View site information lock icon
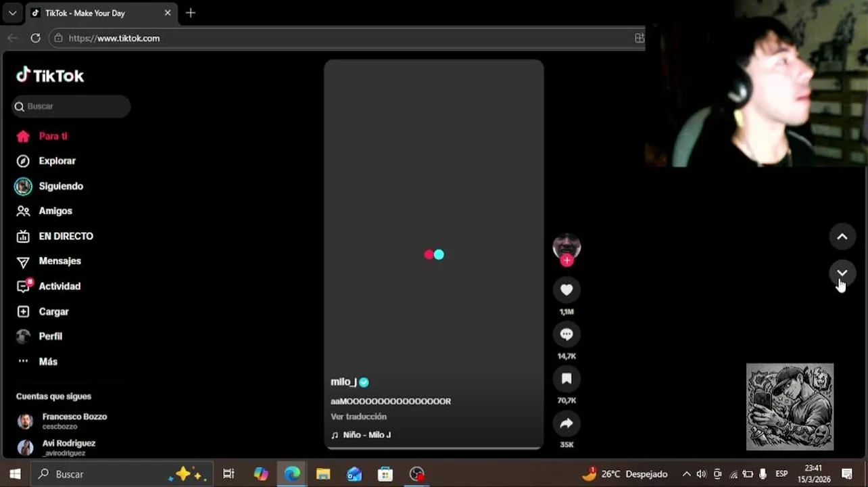The image size is (868, 487). (59, 38)
